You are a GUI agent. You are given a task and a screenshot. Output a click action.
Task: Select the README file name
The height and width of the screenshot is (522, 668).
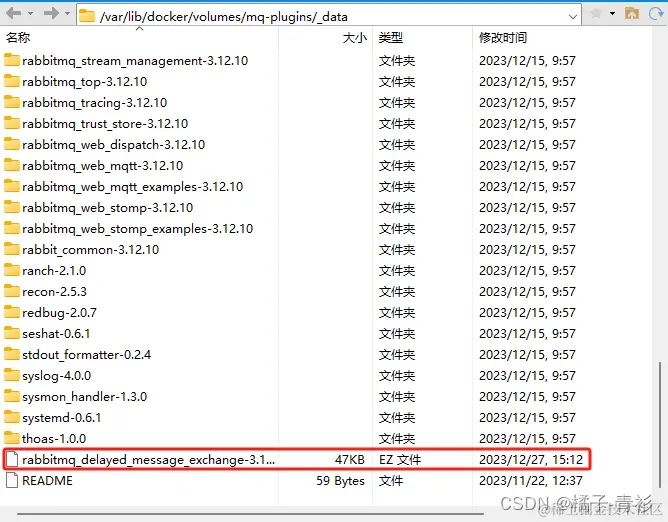pos(47,481)
